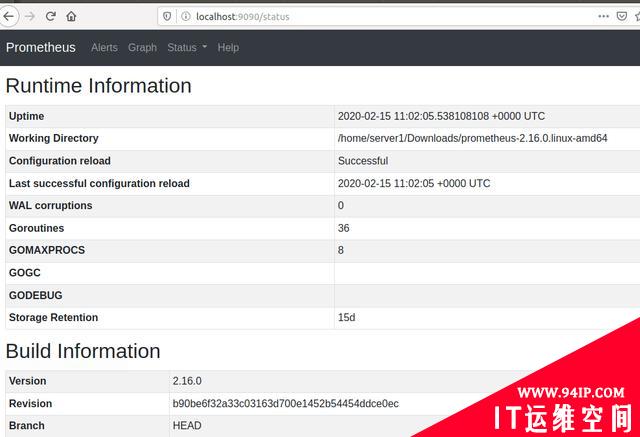Image resolution: width=640 pixels, height=437 pixels.
Task: Select the HEAD branch value
Action: point(187,426)
